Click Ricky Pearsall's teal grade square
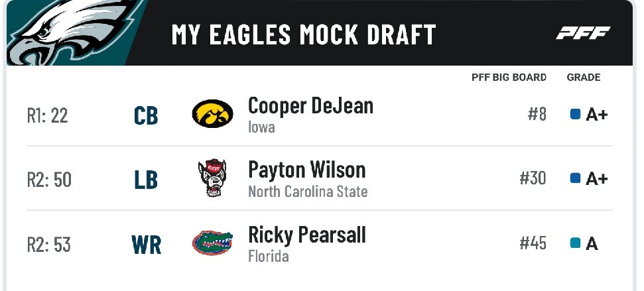 pyautogui.click(x=576, y=243)
